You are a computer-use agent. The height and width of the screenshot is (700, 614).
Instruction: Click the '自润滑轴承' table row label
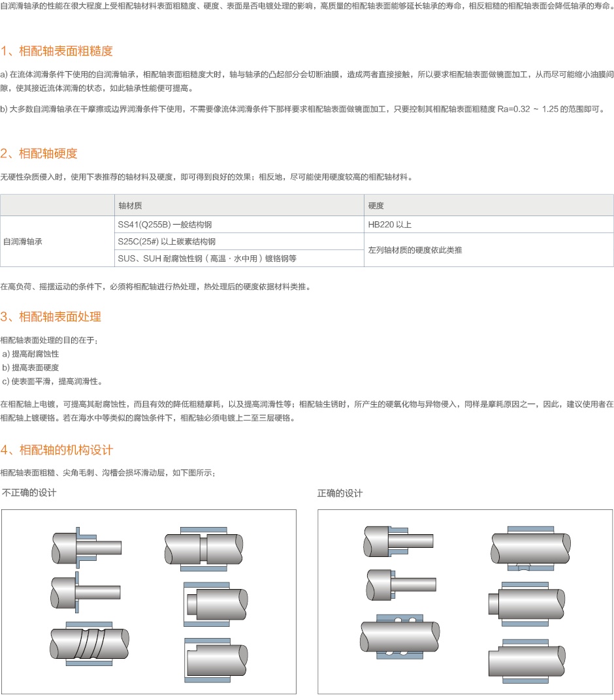coord(23,242)
